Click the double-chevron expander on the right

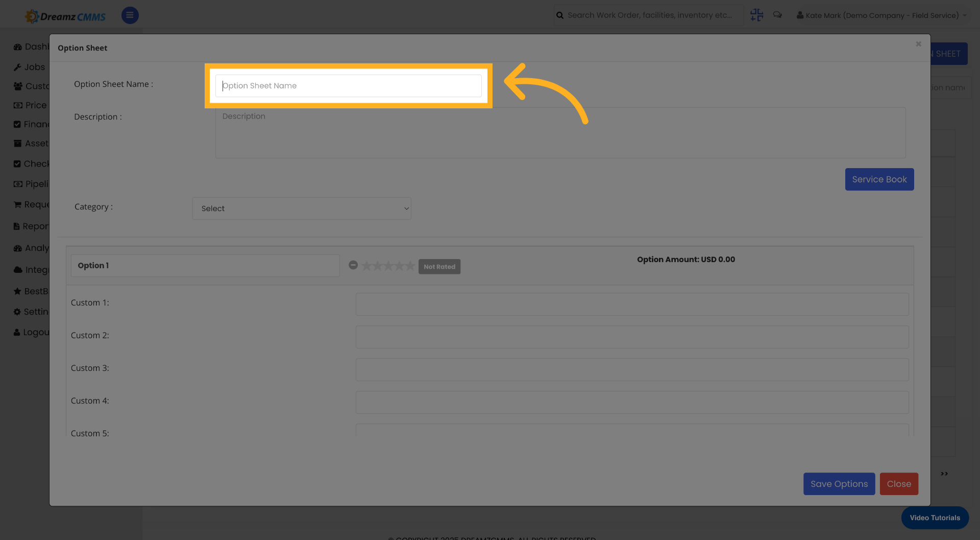(944, 474)
